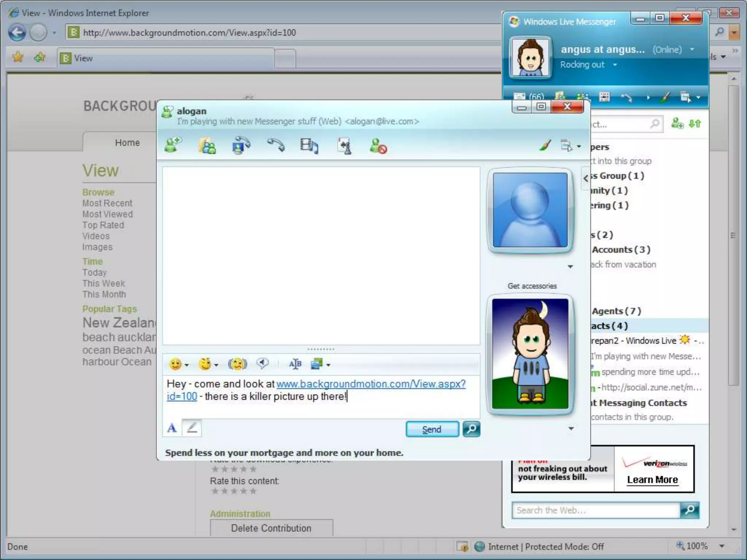This screenshot has height=560, width=747.
Task: Open the Show menu dropdown in chat window
Action: click(570, 146)
